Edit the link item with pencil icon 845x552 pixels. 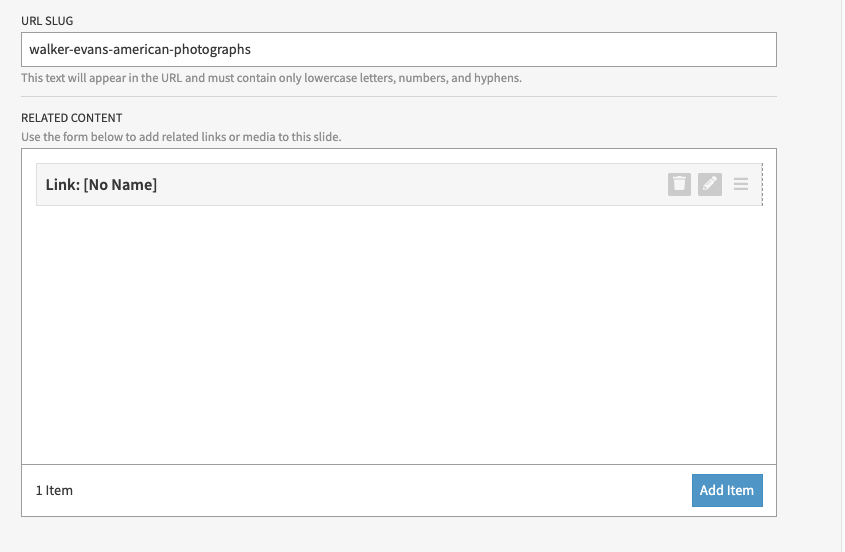click(x=710, y=184)
